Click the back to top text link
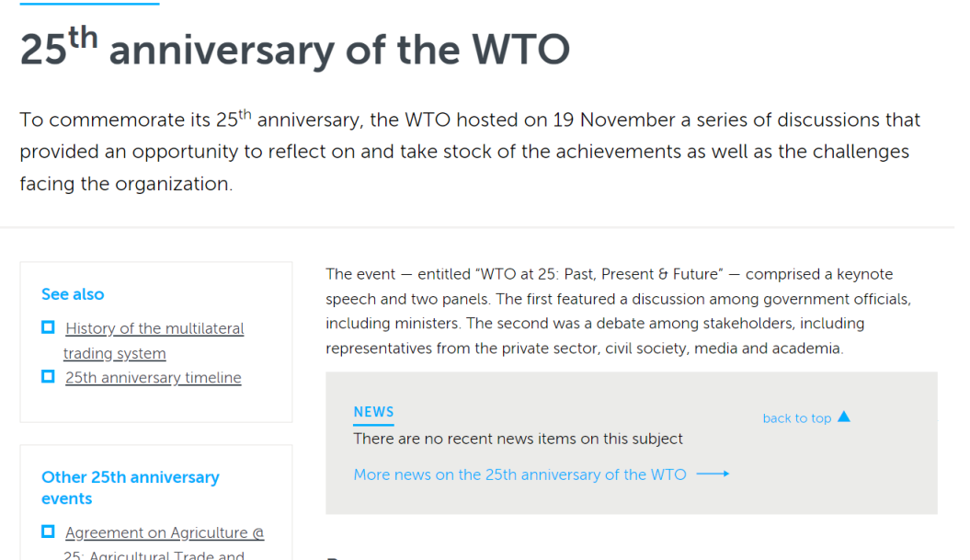This screenshot has width=970, height=560. click(796, 418)
